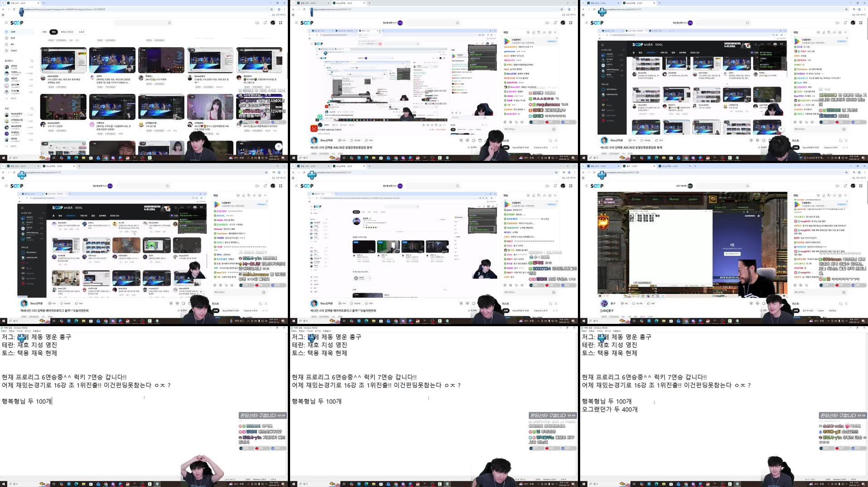This screenshot has width=868, height=487.
Task: Open the chat settings gear in the 채팅 panel
Action: tap(549, 32)
